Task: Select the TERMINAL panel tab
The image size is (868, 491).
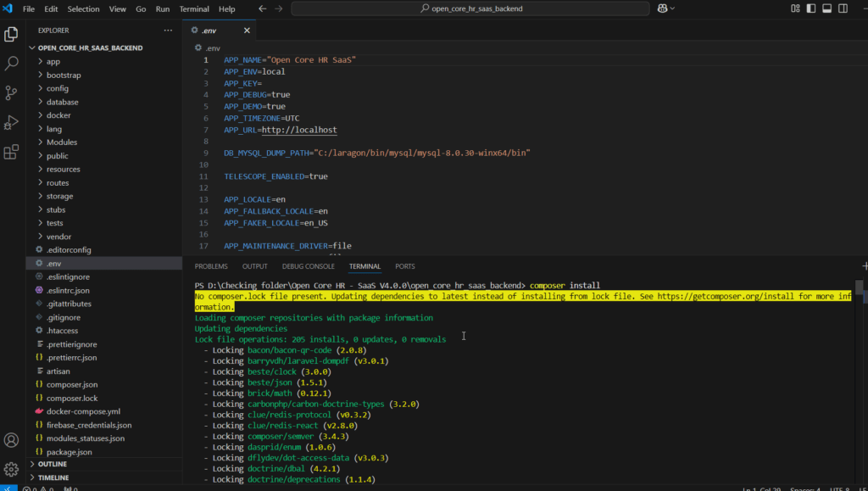Action: click(364, 266)
